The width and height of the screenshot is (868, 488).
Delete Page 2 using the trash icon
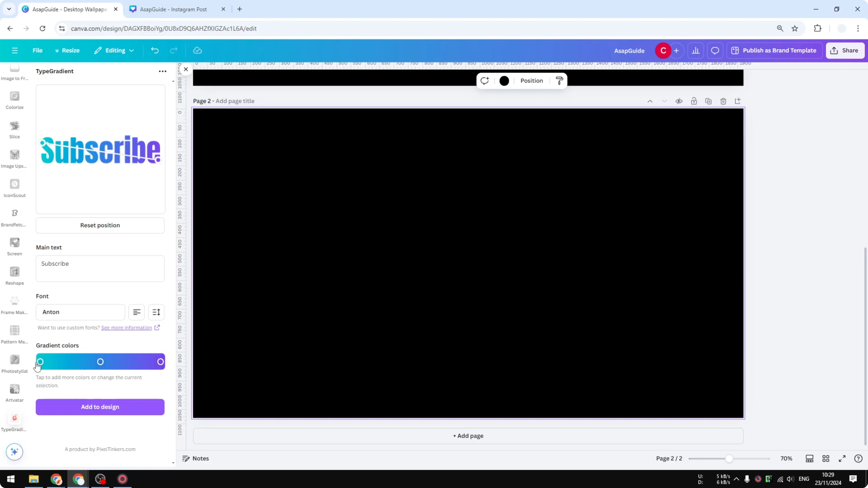tap(723, 101)
